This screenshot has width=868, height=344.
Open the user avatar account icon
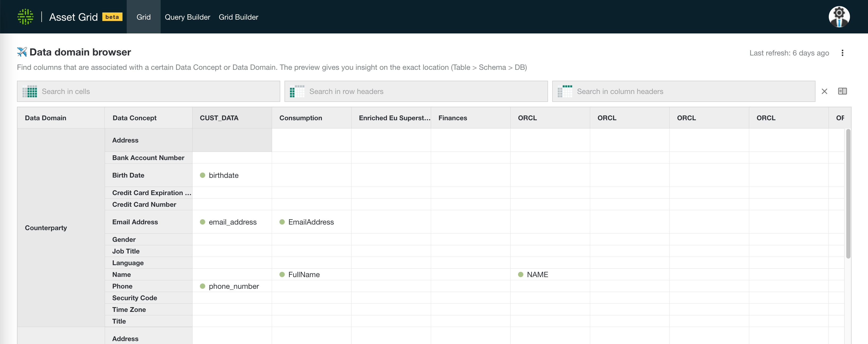click(839, 16)
